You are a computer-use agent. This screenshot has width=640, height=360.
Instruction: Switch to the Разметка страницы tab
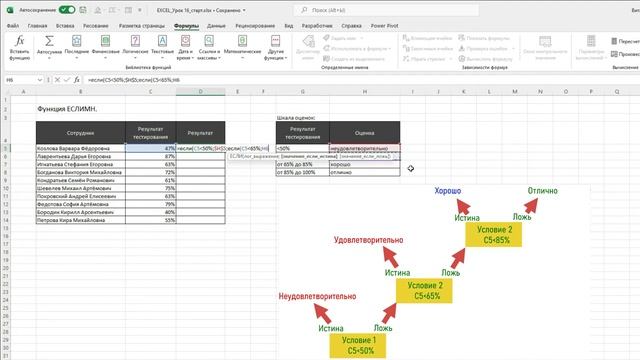coord(142,26)
